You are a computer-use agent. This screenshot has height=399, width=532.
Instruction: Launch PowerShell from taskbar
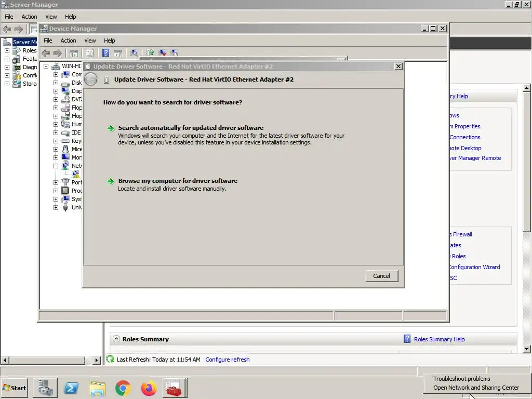[71, 388]
